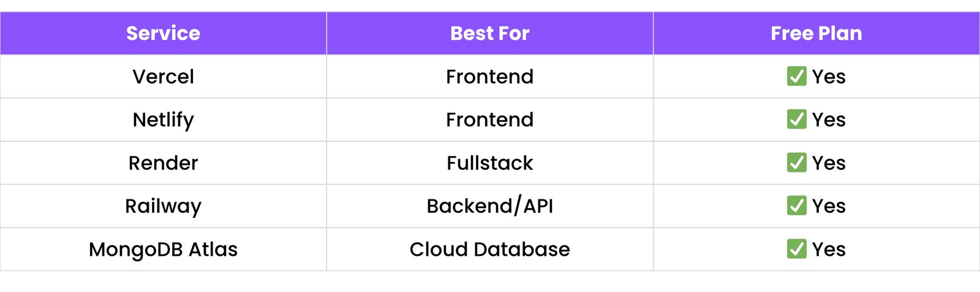
Task: Click the Vercel service name
Action: click(x=163, y=77)
